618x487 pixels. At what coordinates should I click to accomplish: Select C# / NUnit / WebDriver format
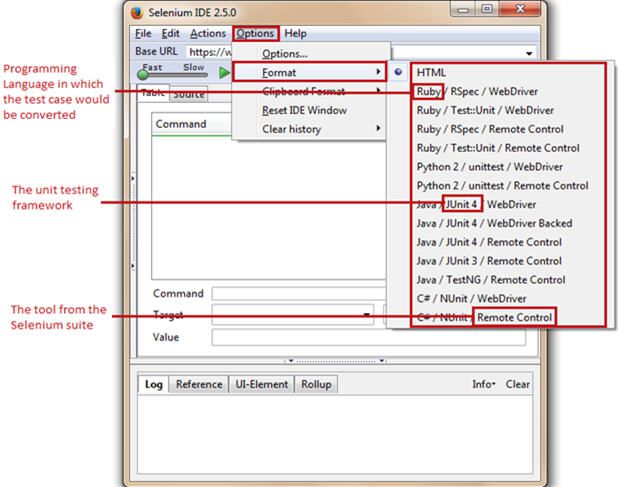tap(471, 299)
